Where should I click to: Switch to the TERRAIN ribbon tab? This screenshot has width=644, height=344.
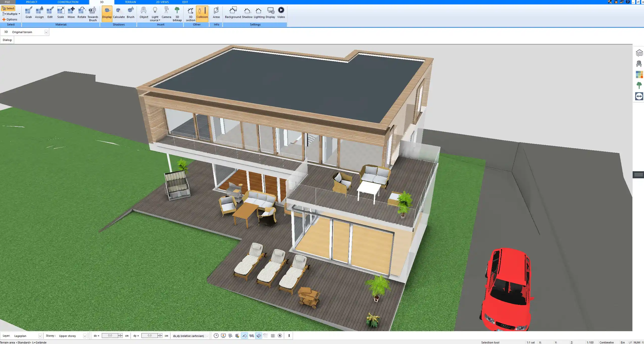click(130, 2)
